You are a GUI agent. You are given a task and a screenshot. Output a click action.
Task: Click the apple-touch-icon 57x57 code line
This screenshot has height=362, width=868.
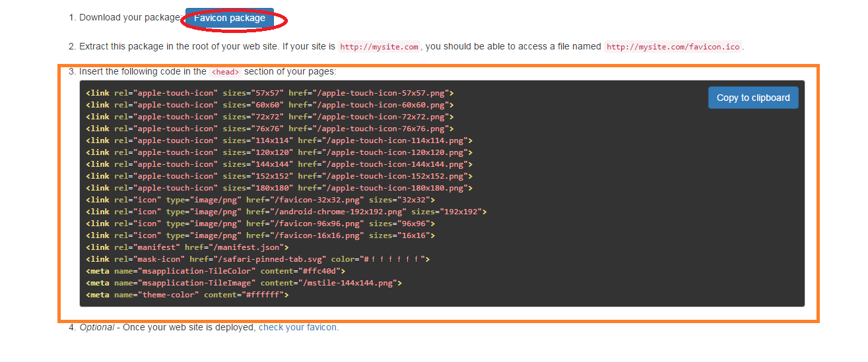click(270, 93)
